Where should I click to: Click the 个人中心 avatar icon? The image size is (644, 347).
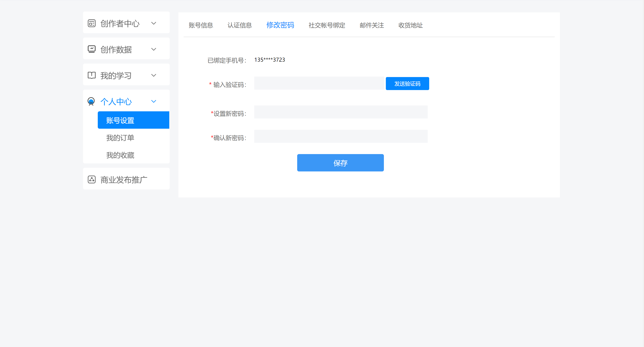(91, 101)
